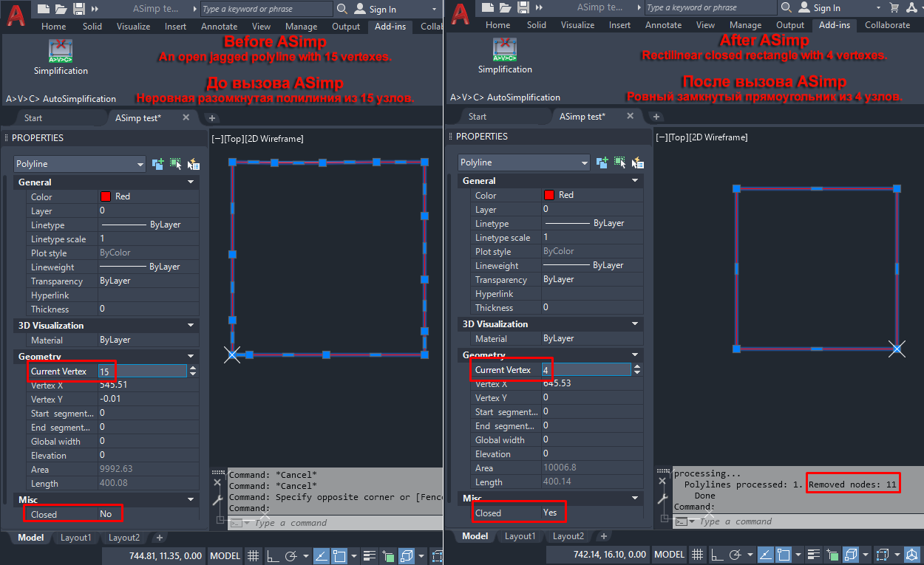
Task: Click customize wrench icon in left command line
Action: [217, 500]
